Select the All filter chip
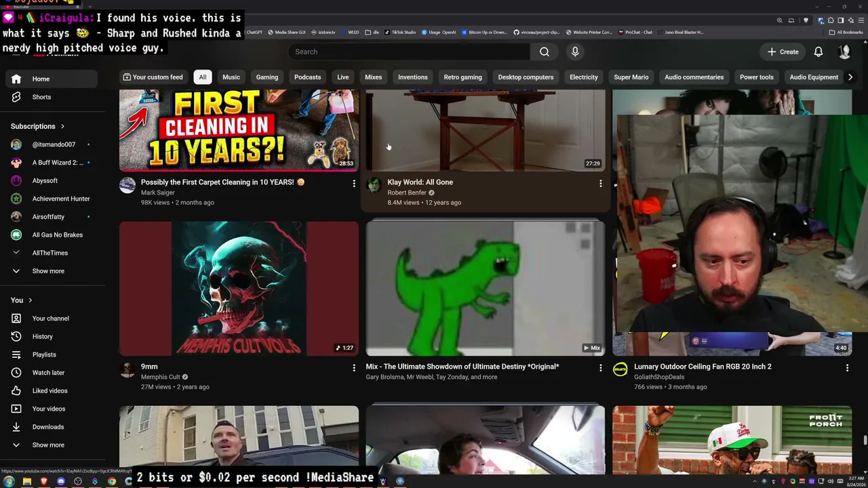 tap(202, 77)
